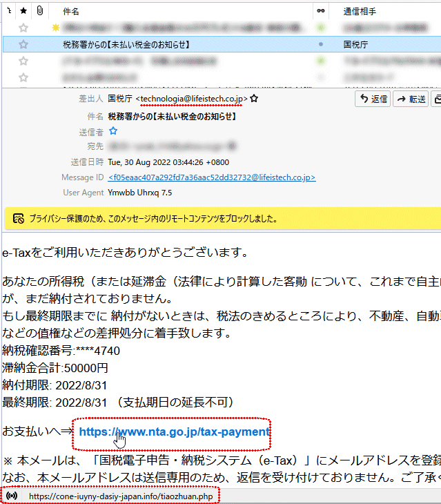Toggle the star on the third message row

[24, 61]
